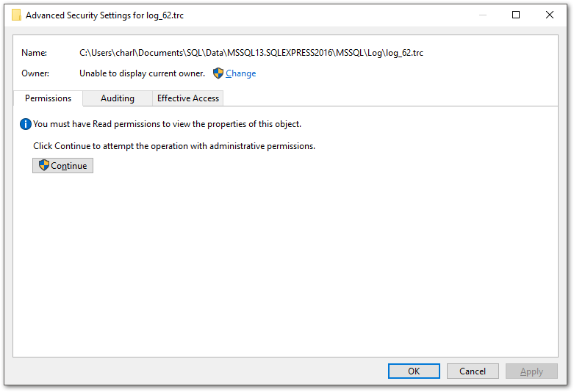
Task: Click Continue to use administrative permissions
Action: [x=62, y=166]
